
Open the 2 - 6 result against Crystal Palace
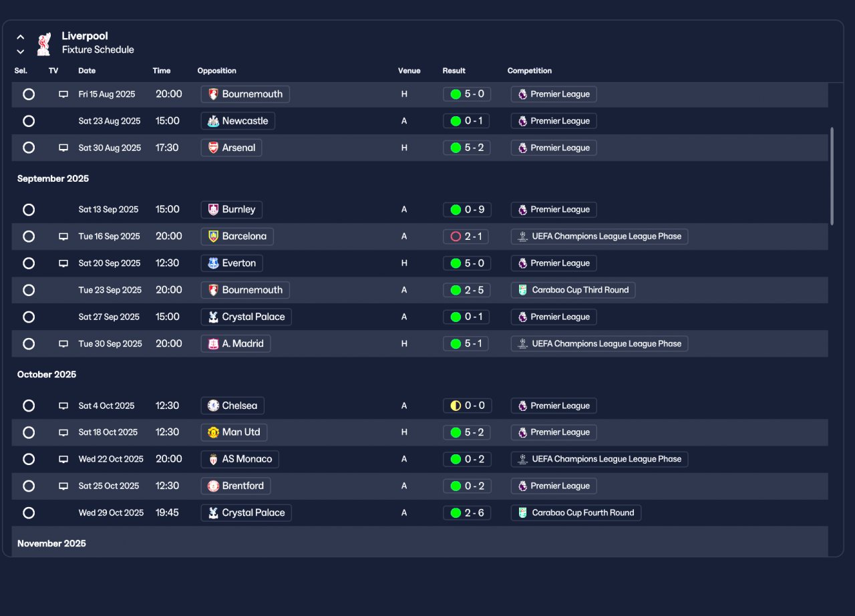(x=467, y=512)
